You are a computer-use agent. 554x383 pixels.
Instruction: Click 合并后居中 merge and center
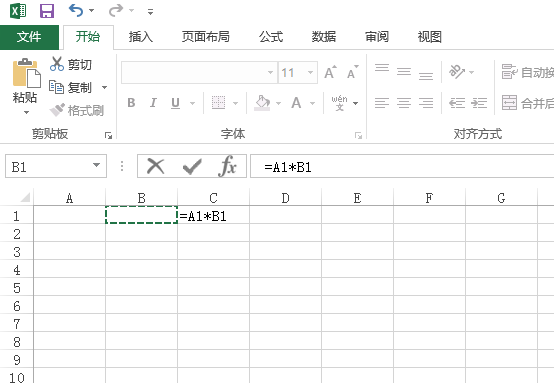(x=527, y=103)
